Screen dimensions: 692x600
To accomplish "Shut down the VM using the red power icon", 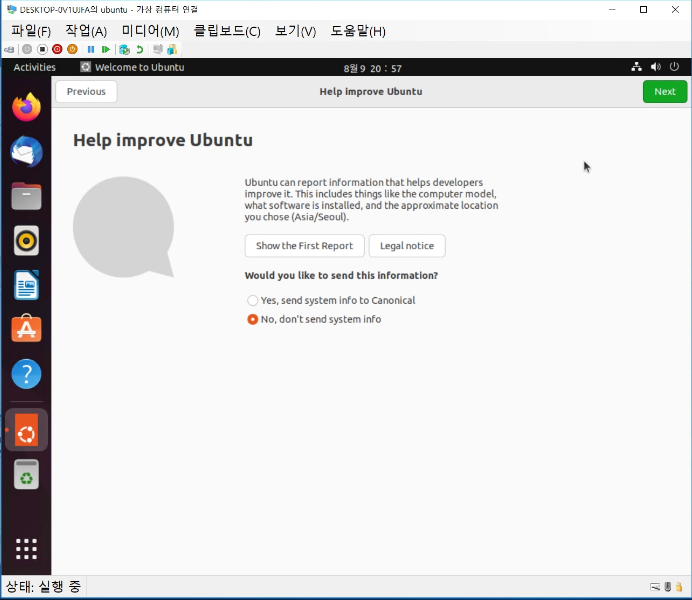I will pyautogui.click(x=57, y=49).
